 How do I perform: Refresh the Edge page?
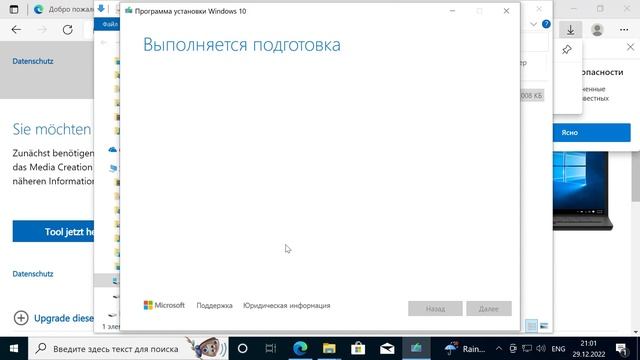(68, 30)
